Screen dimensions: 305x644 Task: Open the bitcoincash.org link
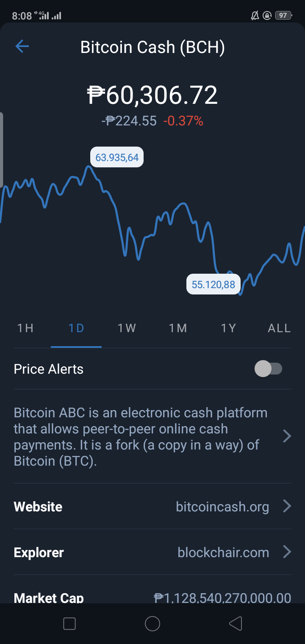222,507
